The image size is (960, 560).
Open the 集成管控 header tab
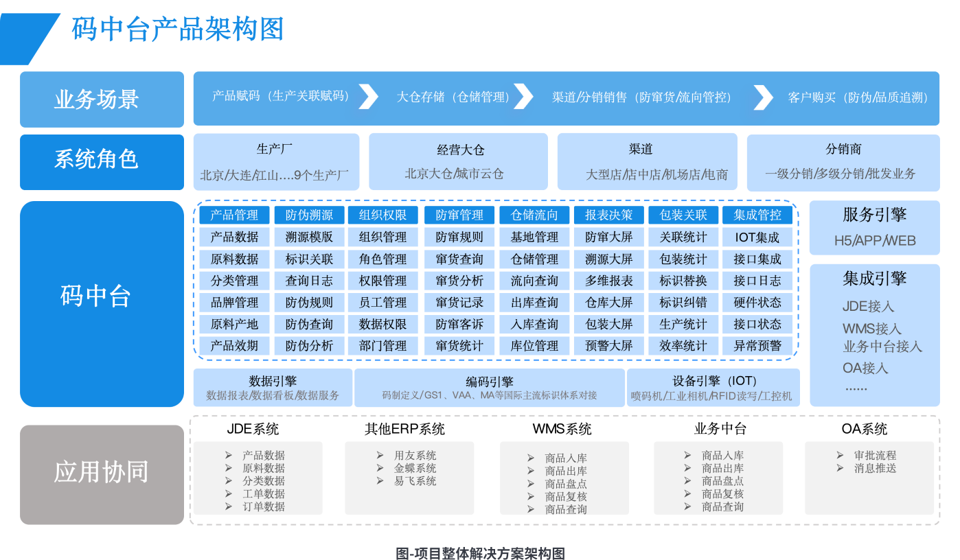point(757,215)
